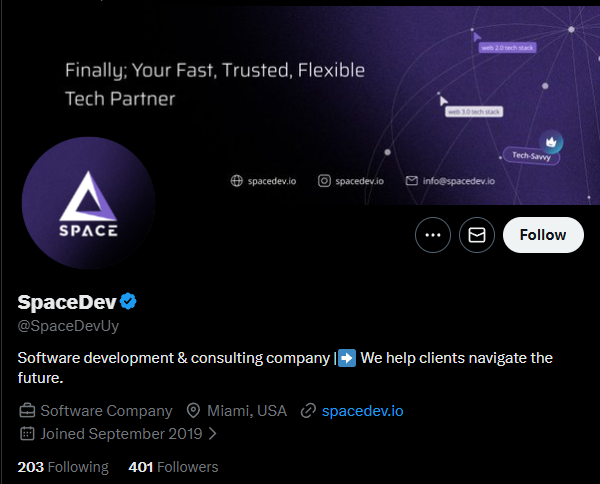The image size is (600, 484).
Task: Expand the chevron after Joined September 2019
Action: coord(213,433)
